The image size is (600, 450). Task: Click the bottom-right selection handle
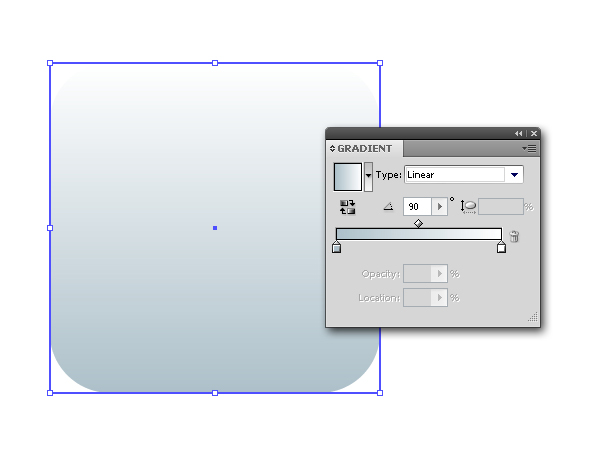[x=380, y=393]
